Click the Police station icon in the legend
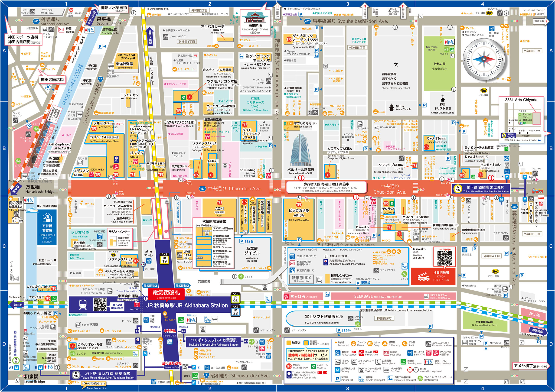Viewport: 555px width, 392px height. (338, 353)
